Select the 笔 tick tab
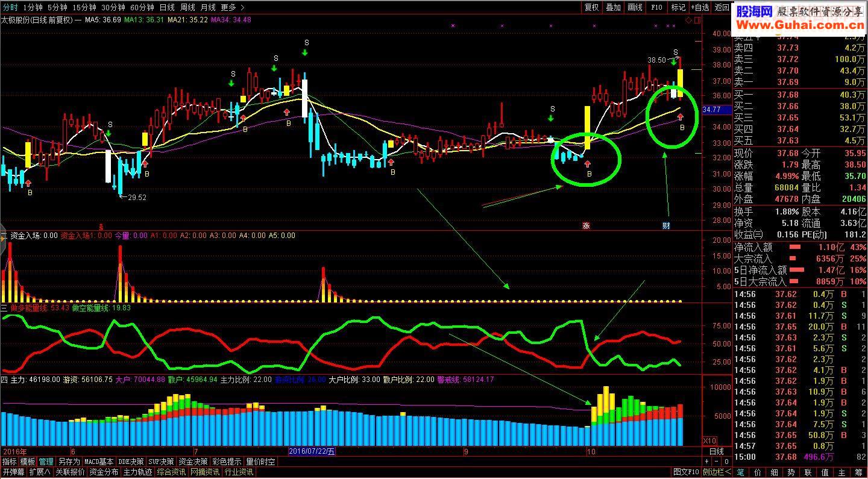868x479 pixels. [741, 472]
